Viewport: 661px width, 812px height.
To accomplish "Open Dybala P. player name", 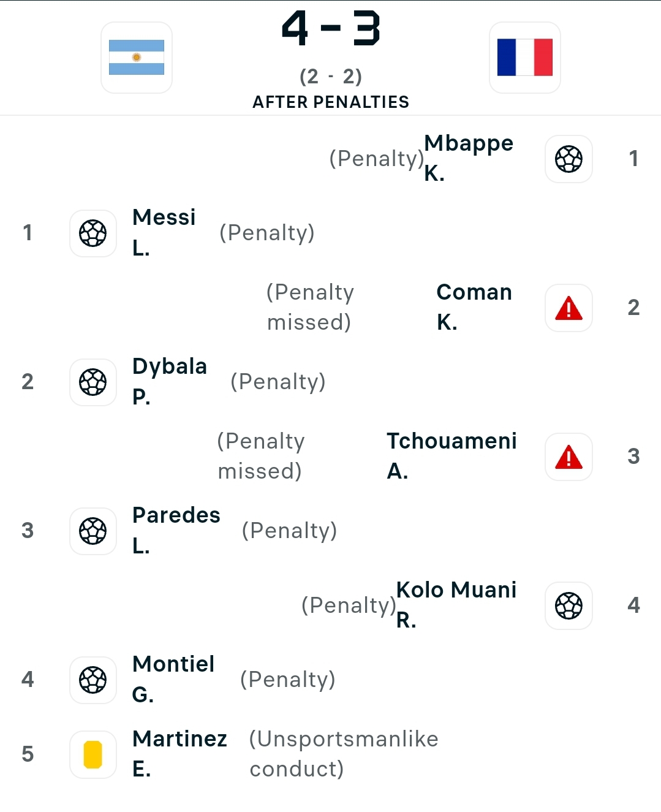I will pos(170,381).
